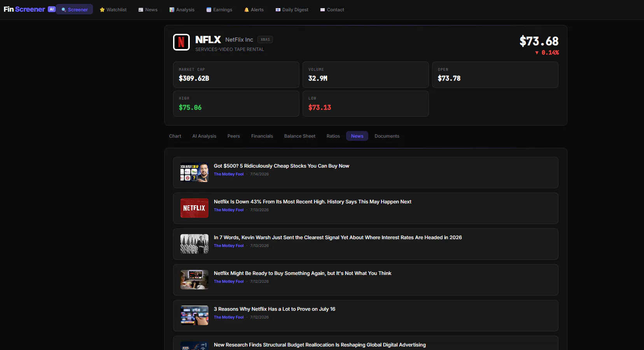Open the Ratios tab
This screenshot has height=350, width=644.
(x=333, y=136)
